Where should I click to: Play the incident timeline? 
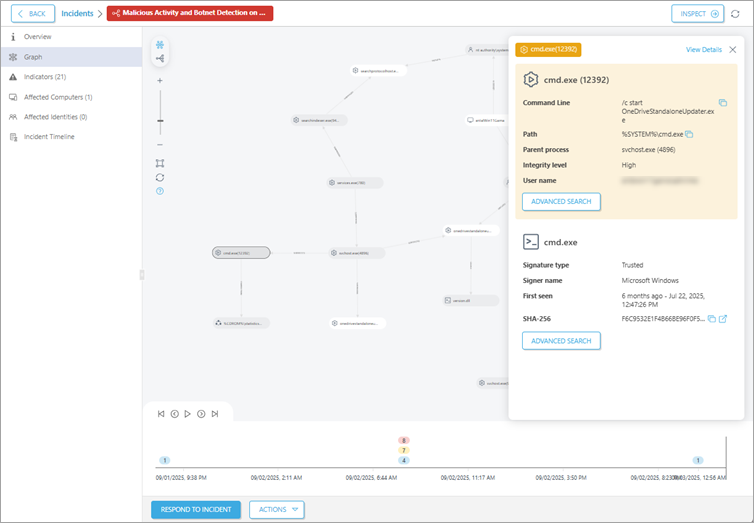[x=187, y=413]
